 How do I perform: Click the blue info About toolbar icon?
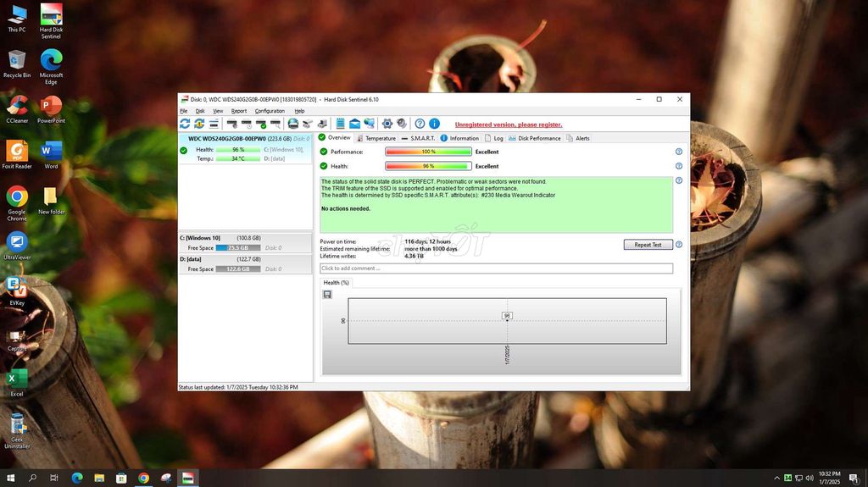(x=435, y=124)
